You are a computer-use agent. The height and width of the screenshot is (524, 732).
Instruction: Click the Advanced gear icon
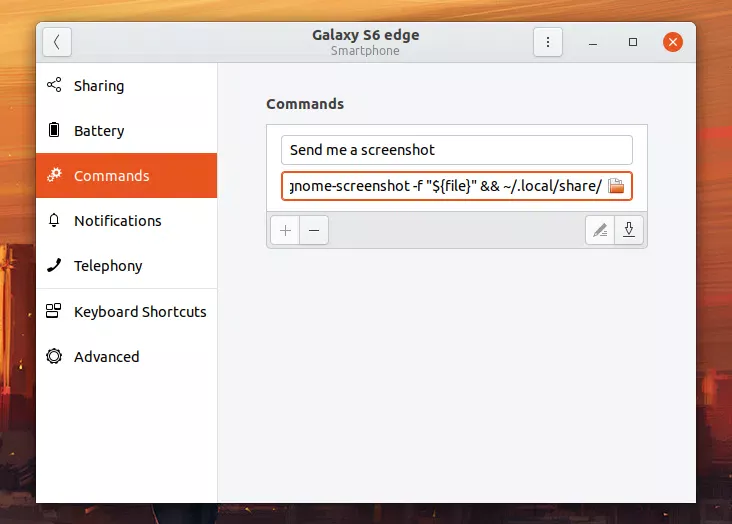54,356
